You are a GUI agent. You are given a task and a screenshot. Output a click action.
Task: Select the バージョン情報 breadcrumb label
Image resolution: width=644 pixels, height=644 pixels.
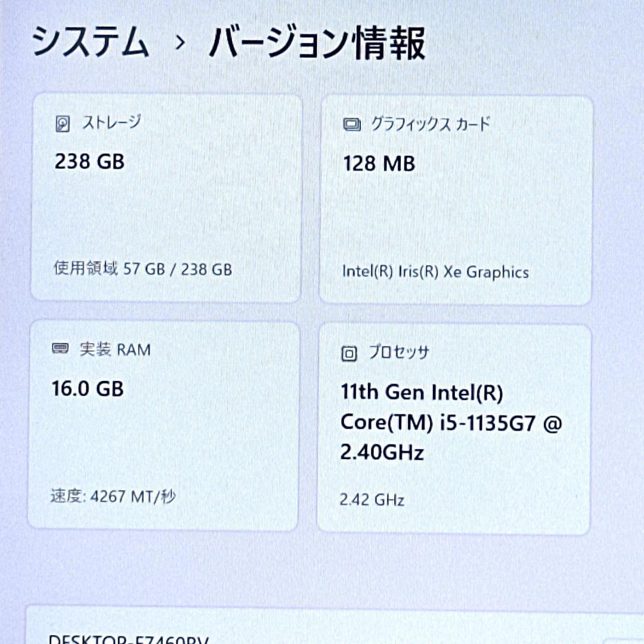[x=316, y=42]
